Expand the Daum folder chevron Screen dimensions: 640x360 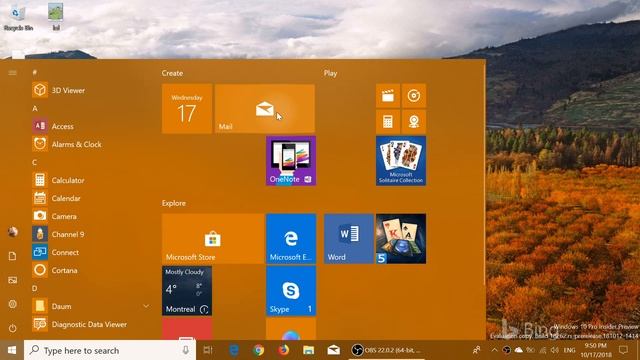146,306
